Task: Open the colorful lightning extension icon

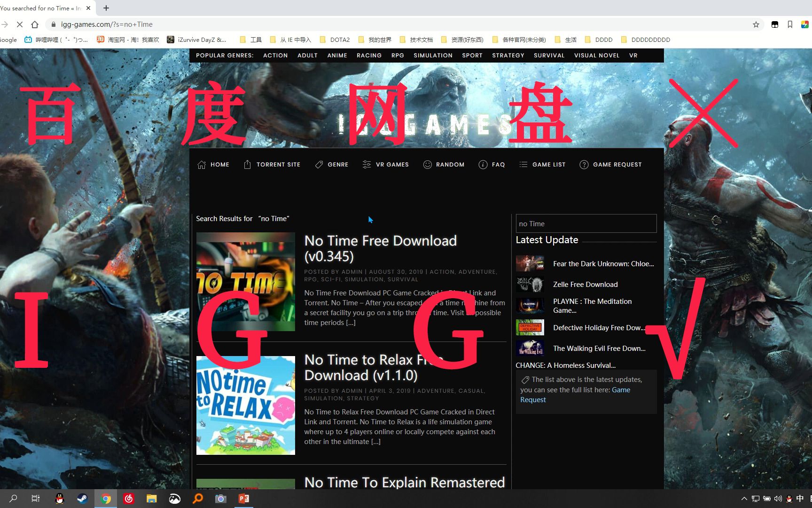Action: pyautogui.click(x=804, y=24)
